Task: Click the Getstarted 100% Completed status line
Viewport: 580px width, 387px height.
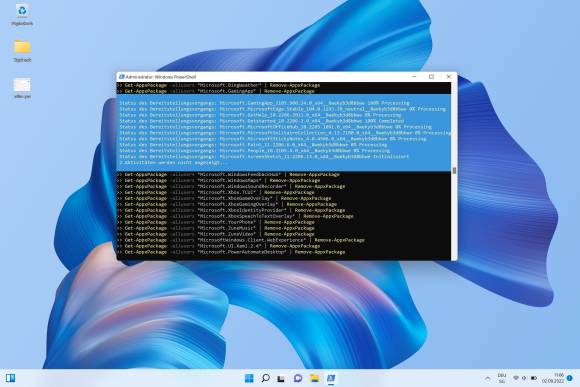Action: 262,121
